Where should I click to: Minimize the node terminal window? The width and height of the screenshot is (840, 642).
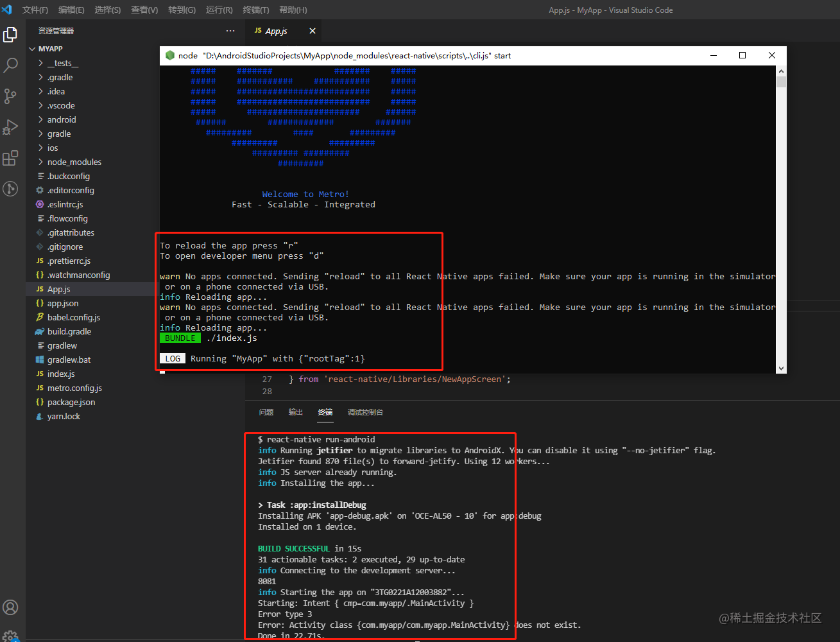tap(714, 55)
